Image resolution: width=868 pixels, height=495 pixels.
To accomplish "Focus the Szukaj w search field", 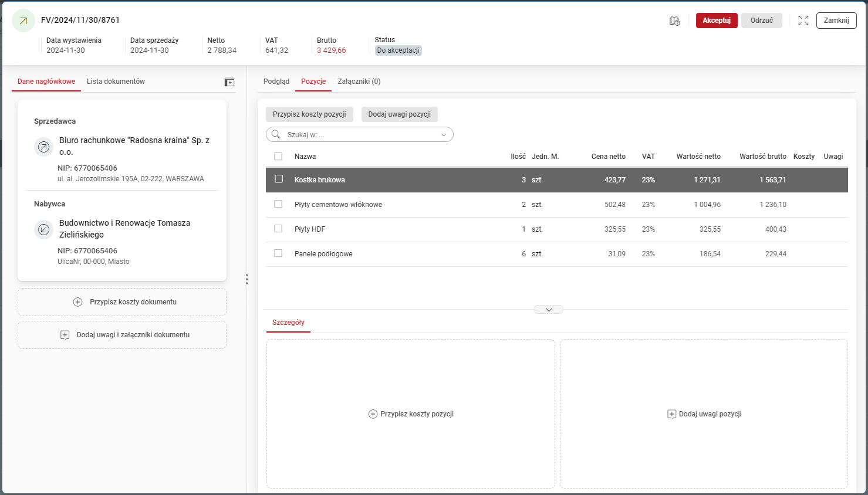I will 360,135.
